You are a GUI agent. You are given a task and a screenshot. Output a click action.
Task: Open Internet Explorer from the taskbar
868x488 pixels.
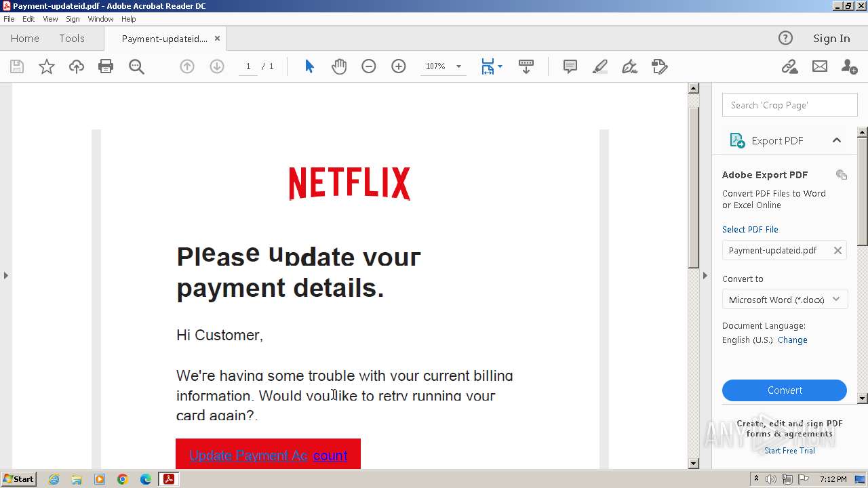coord(54,479)
